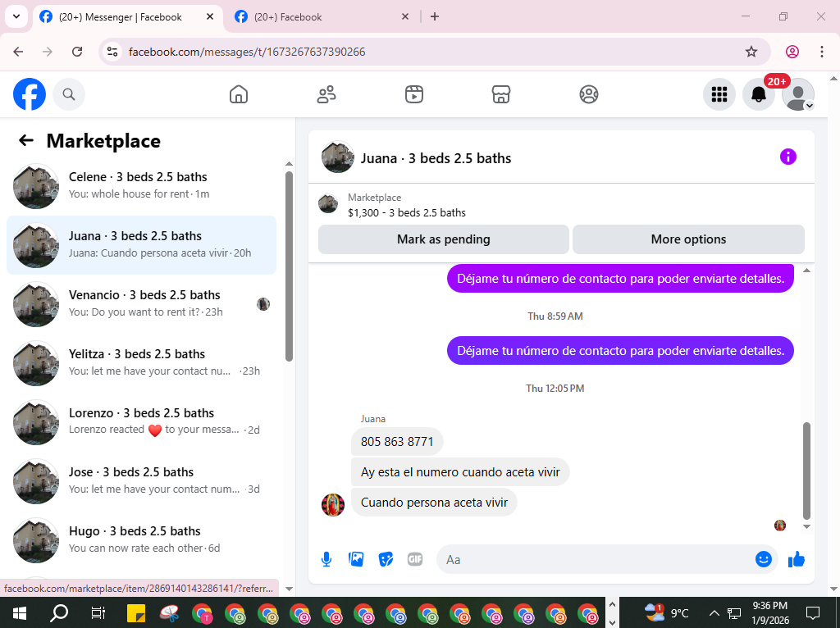
Task: Click chat scroll up arrow
Action: (807, 271)
